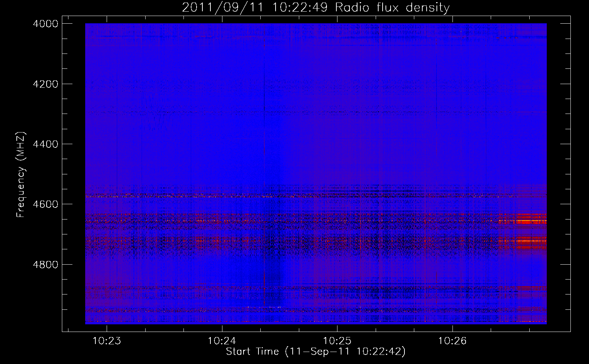Click the 10:25 time axis label

pyautogui.click(x=337, y=341)
